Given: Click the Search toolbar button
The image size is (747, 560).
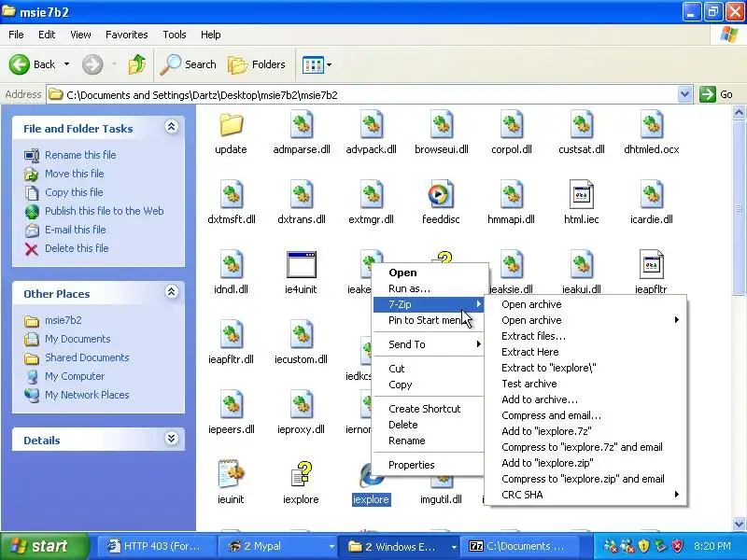Looking at the screenshot, I should coord(189,64).
